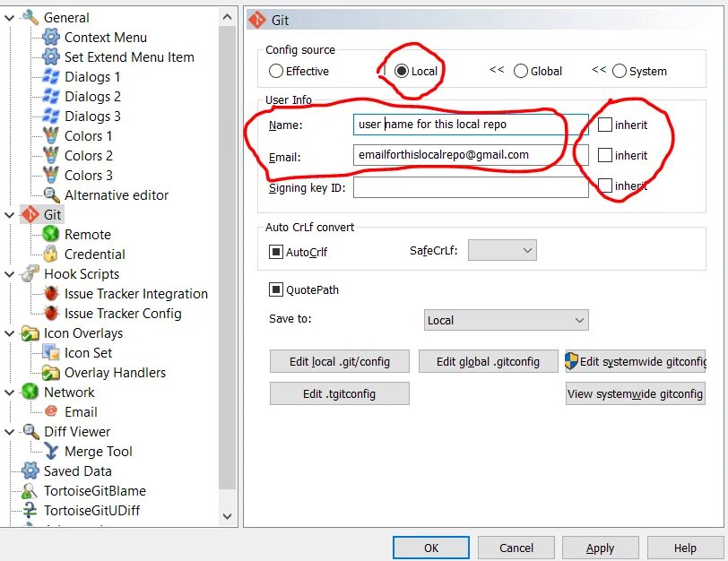Click the OK button
Image resolution: width=728 pixels, height=561 pixels.
[431, 548]
